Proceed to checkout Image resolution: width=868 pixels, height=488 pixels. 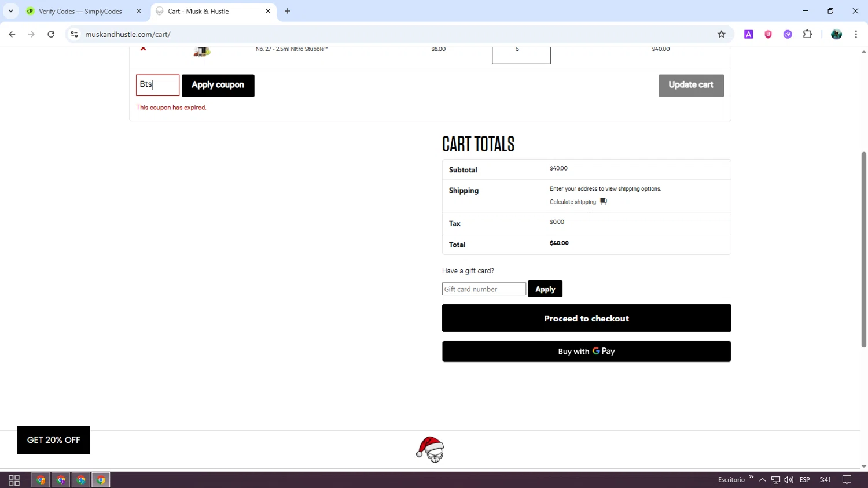coord(586,318)
